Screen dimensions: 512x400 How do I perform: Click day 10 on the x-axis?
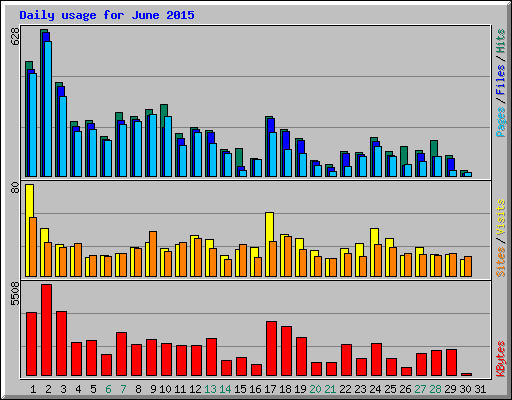165,389
